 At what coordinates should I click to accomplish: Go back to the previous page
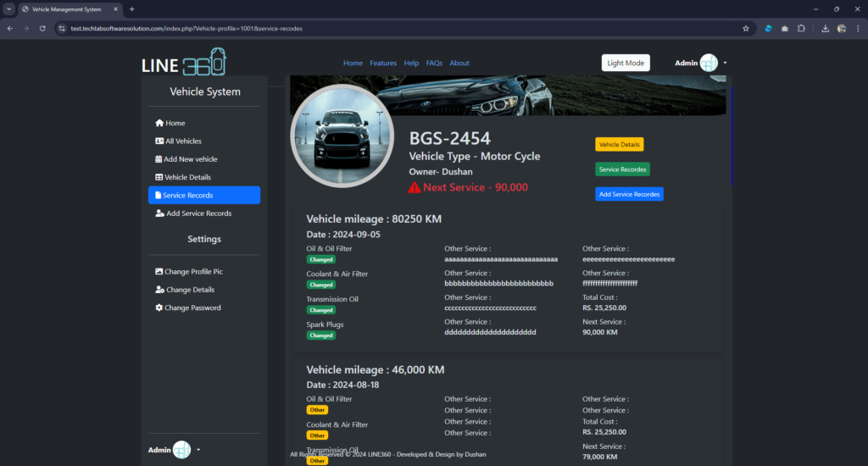(10, 28)
